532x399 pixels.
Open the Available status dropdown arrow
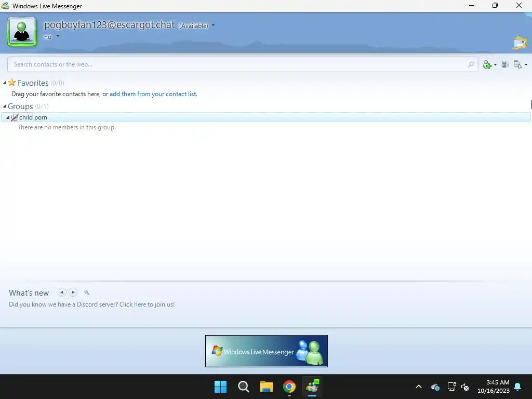coord(213,25)
